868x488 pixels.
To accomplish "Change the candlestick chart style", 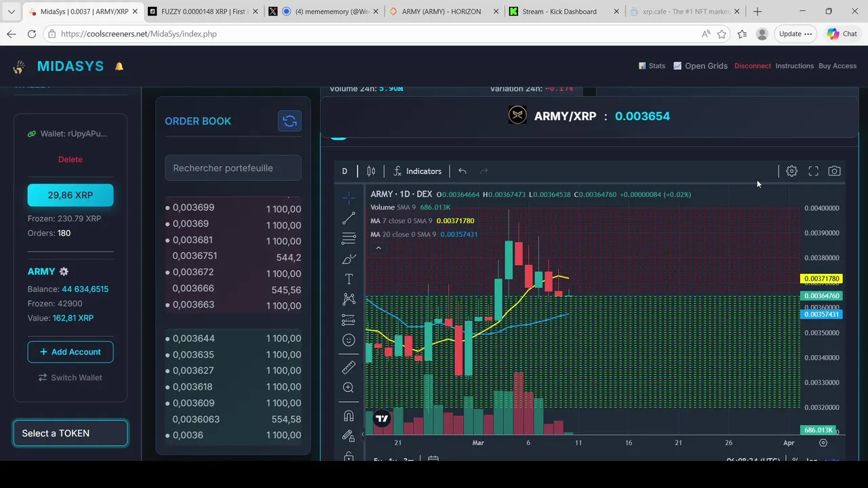I will pos(371,171).
